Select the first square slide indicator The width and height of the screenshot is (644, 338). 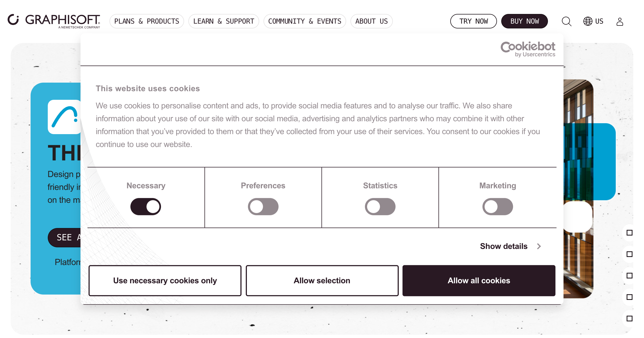630,233
